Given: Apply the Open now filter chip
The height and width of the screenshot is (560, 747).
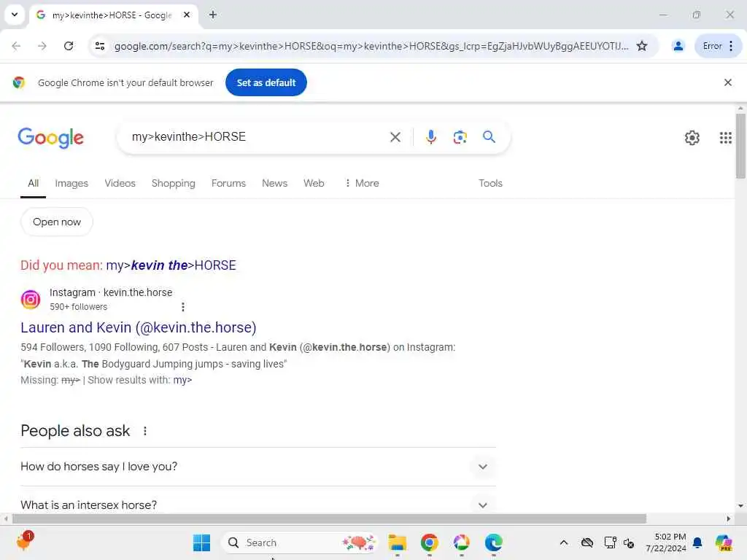Looking at the screenshot, I should coord(57,222).
